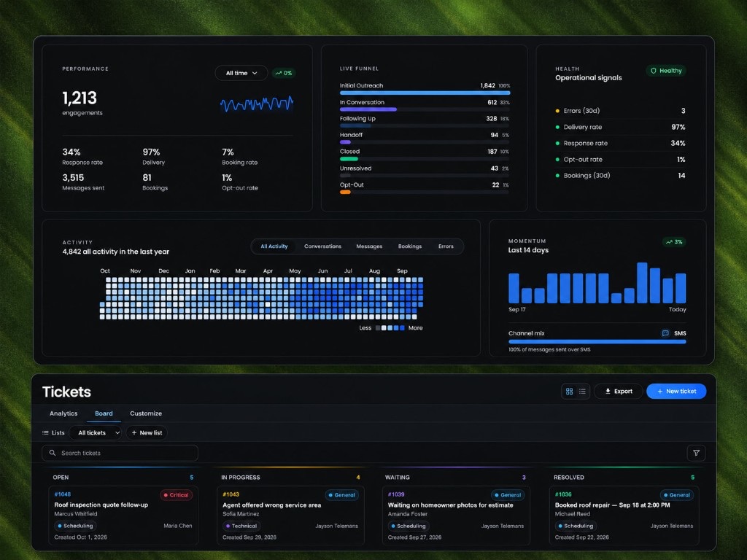Screen dimensions: 747x560
Task: Open the Customize tab
Action: [x=146, y=413]
